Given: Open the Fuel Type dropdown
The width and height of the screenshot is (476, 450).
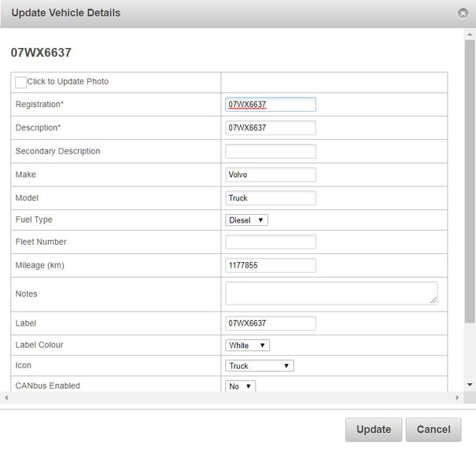Looking at the screenshot, I should [246, 220].
